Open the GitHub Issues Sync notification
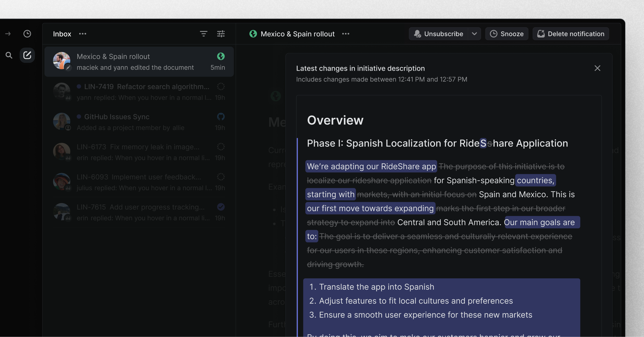Screen dimensions: 644x337 point(139,122)
